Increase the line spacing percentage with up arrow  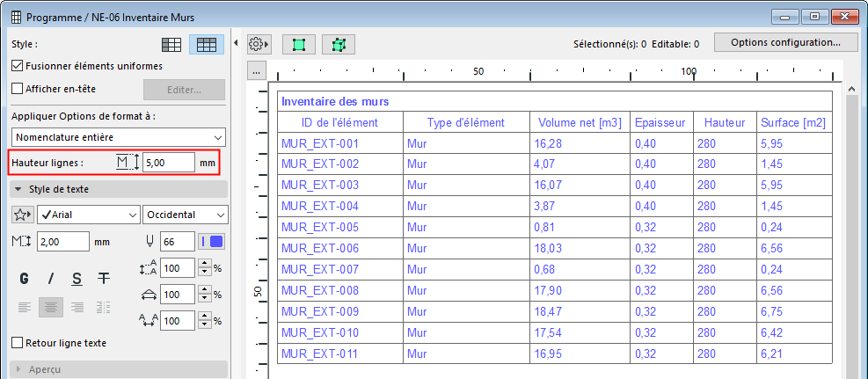coord(205,265)
